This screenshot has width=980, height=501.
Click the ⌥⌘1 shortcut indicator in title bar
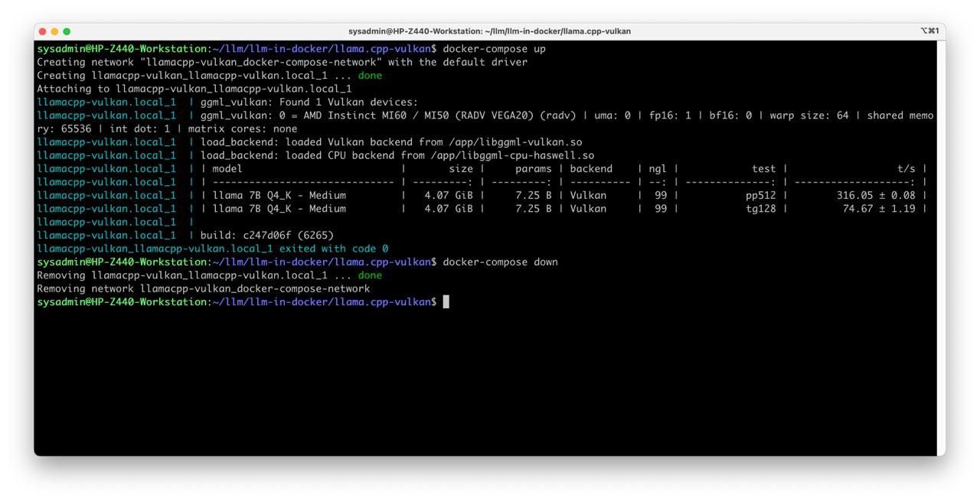tap(929, 31)
